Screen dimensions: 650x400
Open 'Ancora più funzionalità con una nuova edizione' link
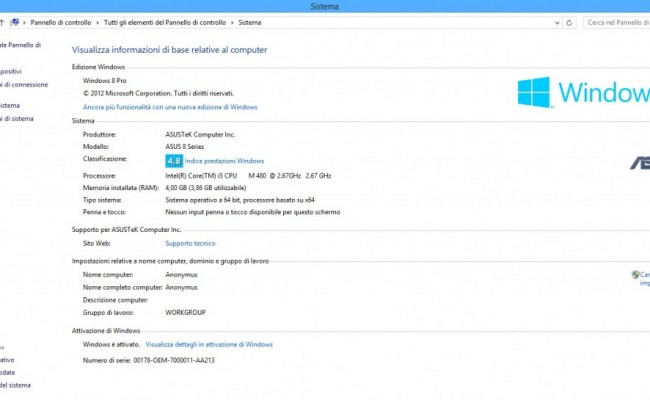tap(170, 107)
